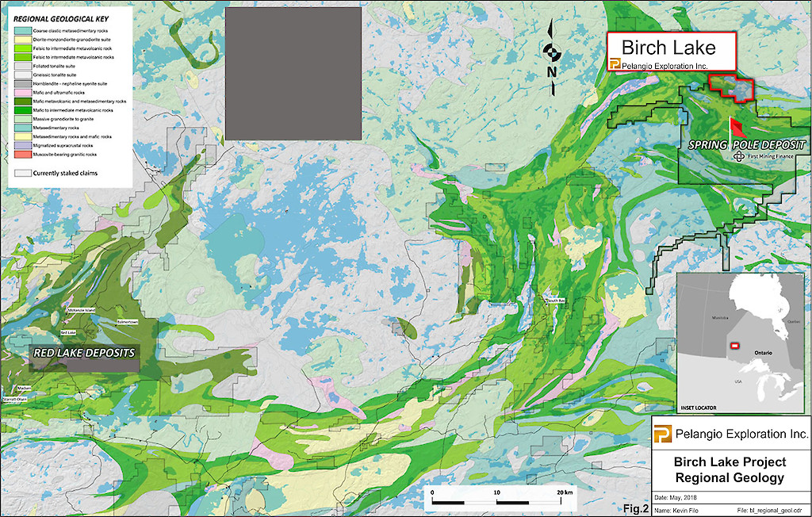The height and width of the screenshot is (517, 812).
Task: Click the 'Birch Lake Project Regional Geology' title
Action: 730,470
